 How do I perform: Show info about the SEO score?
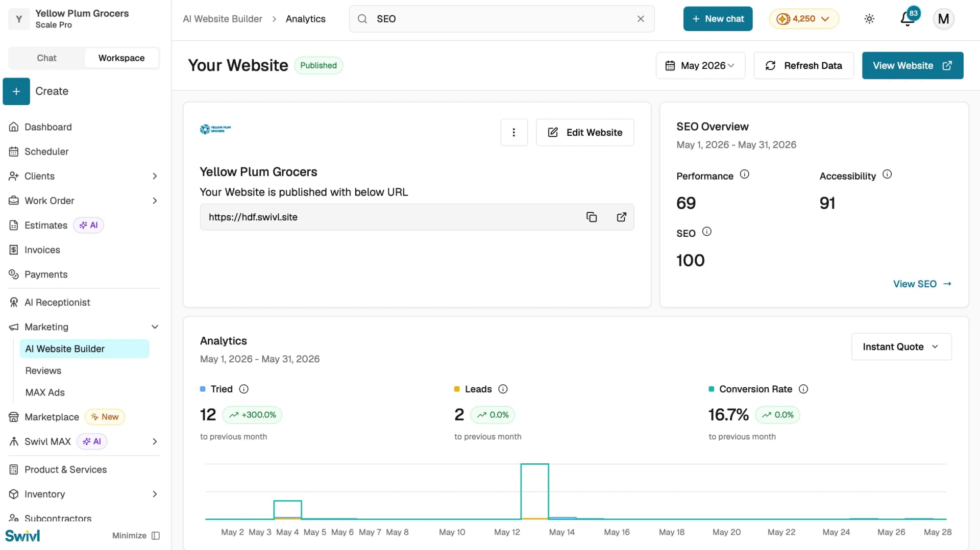pyautogui.click(x=706, y=232)
